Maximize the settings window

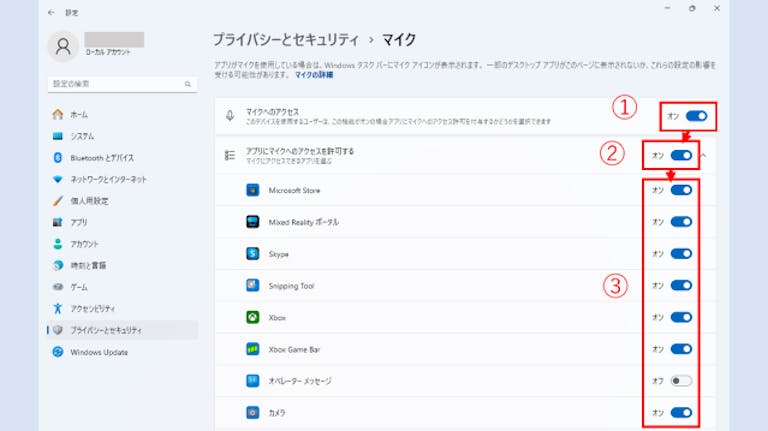tap(692, 8)
